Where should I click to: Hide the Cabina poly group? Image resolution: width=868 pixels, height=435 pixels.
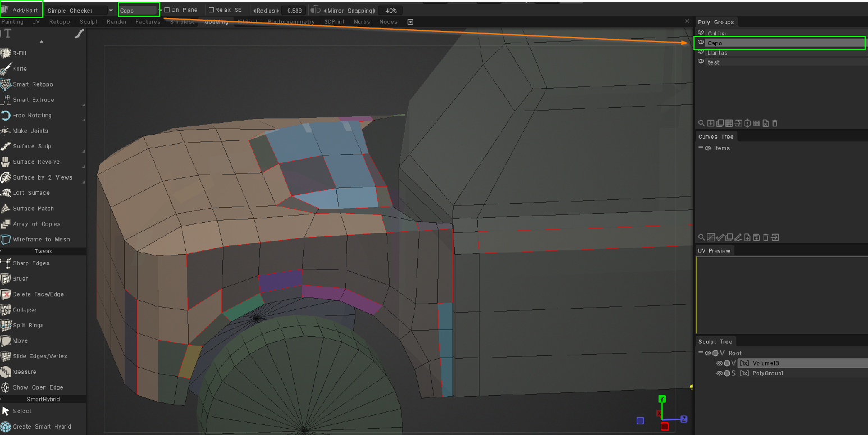(x=701, y=33)
